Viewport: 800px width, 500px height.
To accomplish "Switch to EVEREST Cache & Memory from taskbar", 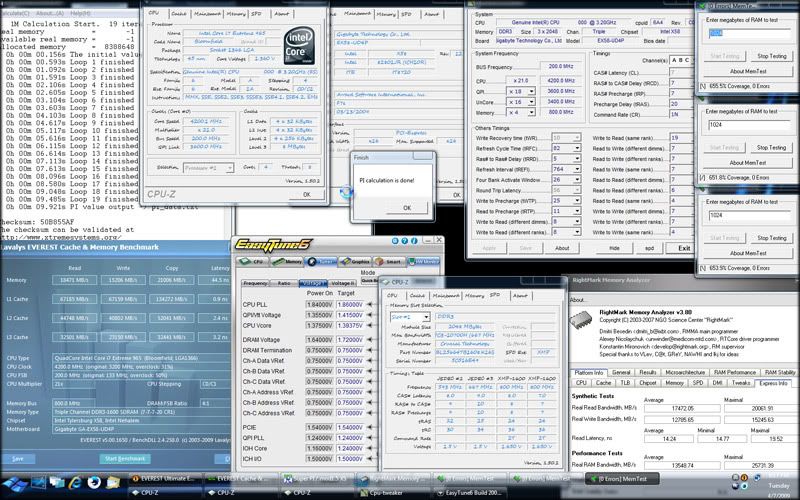I will [x=240, y=479].
